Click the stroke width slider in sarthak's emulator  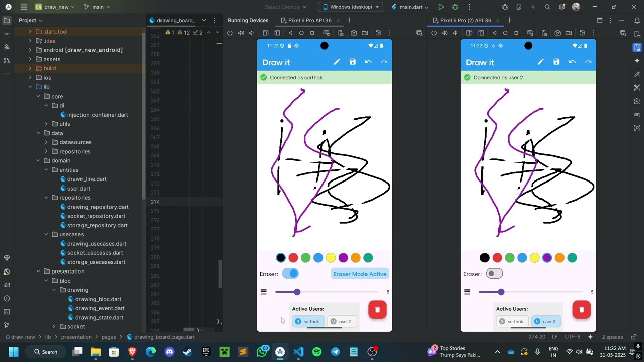click(327, 292)
